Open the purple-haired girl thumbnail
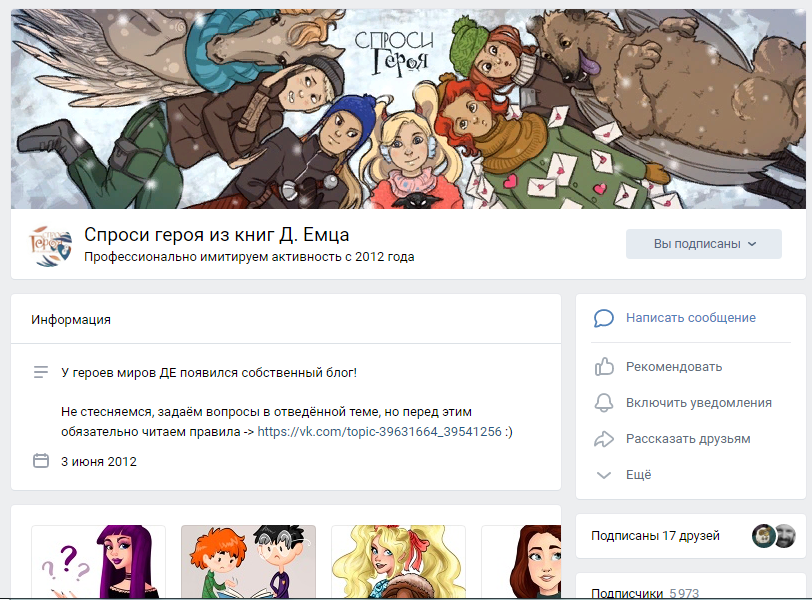This screenshot has width=812, height=600. (98, 562)
